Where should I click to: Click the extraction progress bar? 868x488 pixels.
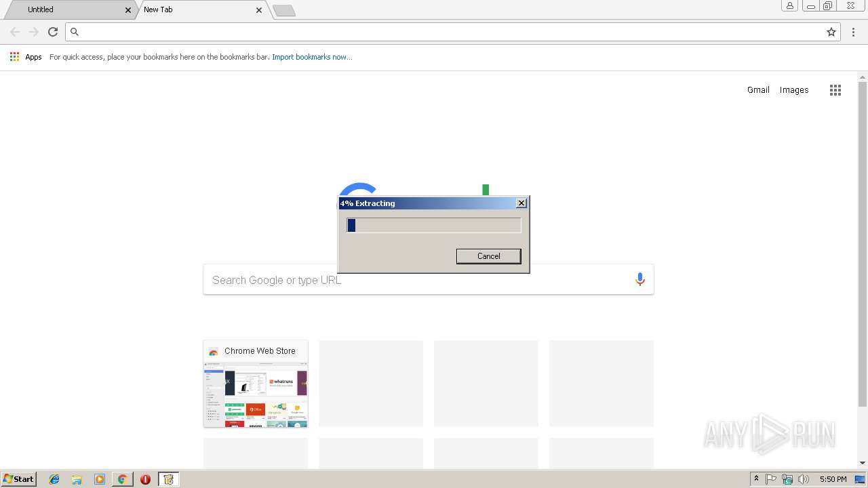click(x=434, y=225)
